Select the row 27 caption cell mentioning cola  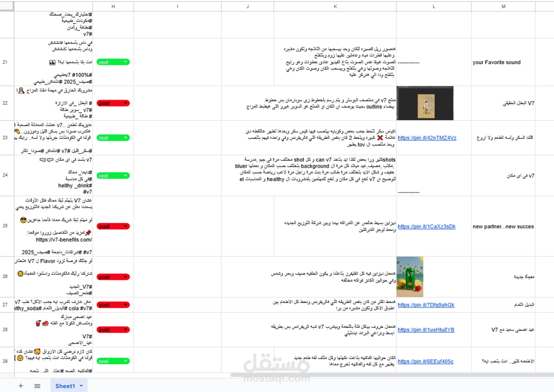53,305
